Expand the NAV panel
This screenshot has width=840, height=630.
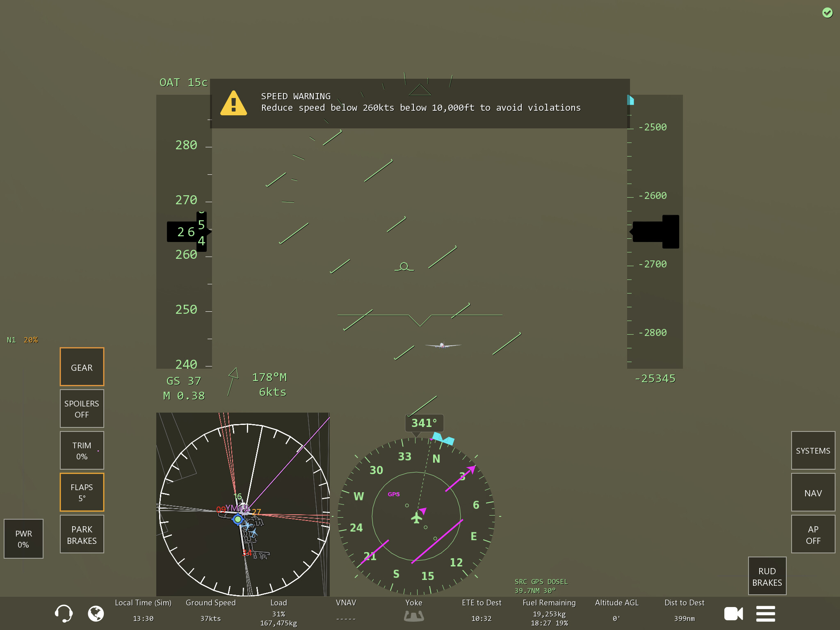[x=813, y=493]
